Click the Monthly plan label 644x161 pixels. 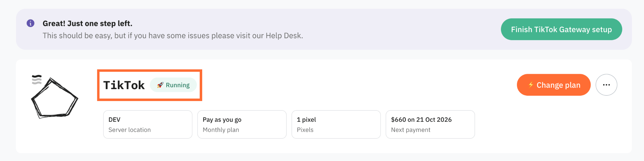[x=221, y=130]
